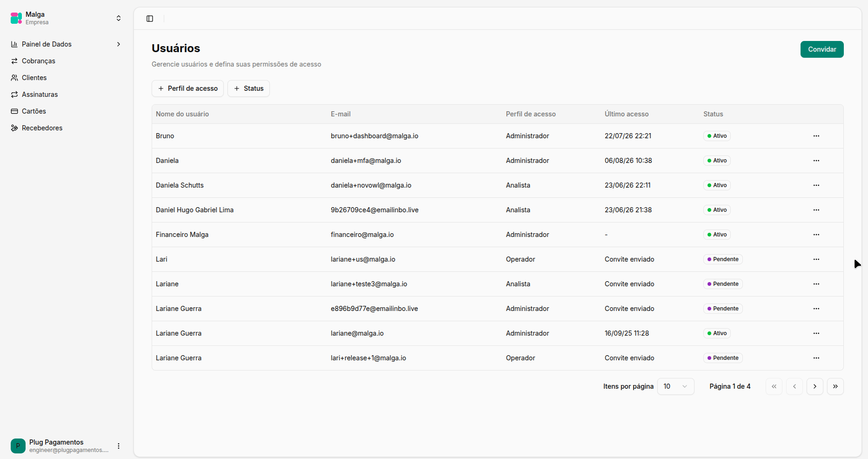Click Plug Pagamentos avatar
The height and width of the screenshot is (459, 868).
coord(18,446)
